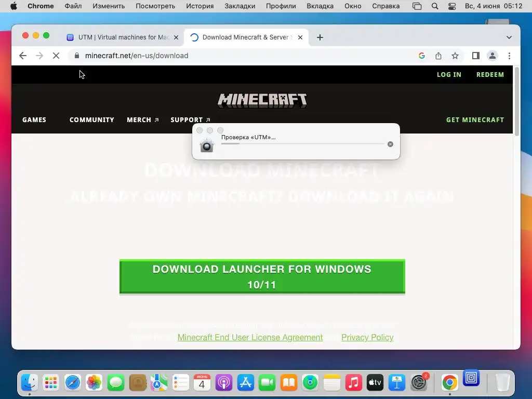Click GET MINECRAFT in the site header
The height and width of the screenshot is (399, 532).
point(475,120)
